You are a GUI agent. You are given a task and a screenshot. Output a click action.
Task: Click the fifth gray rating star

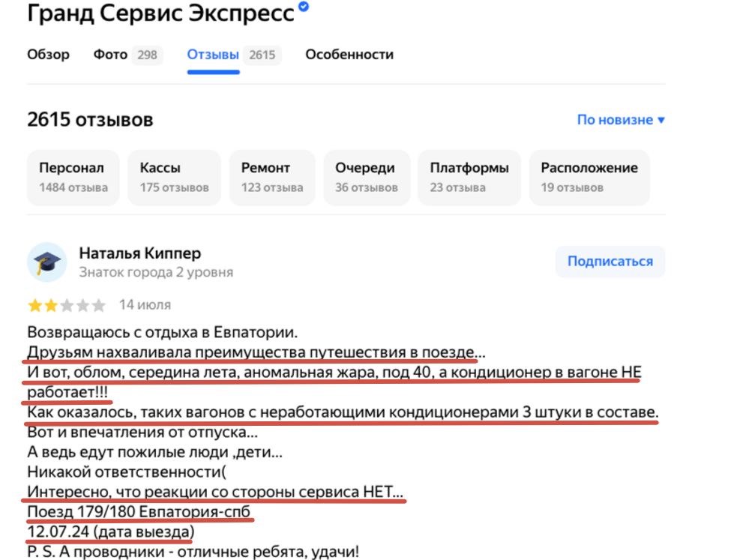pyautogui.click(x=100, y=305)
